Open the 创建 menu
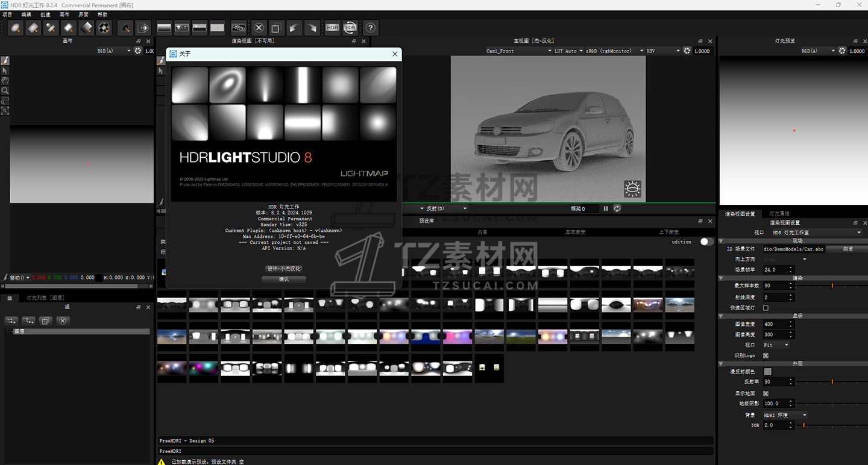This screenshot has height=465, width=868. tap(45, 14)
